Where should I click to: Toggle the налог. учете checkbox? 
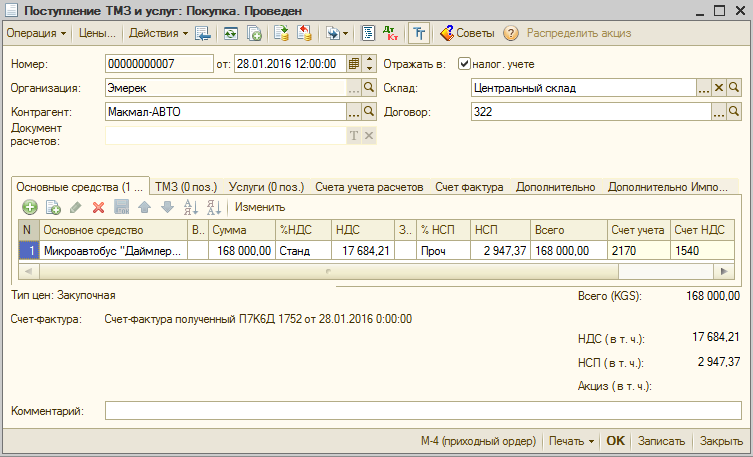(x=464, y=64)
